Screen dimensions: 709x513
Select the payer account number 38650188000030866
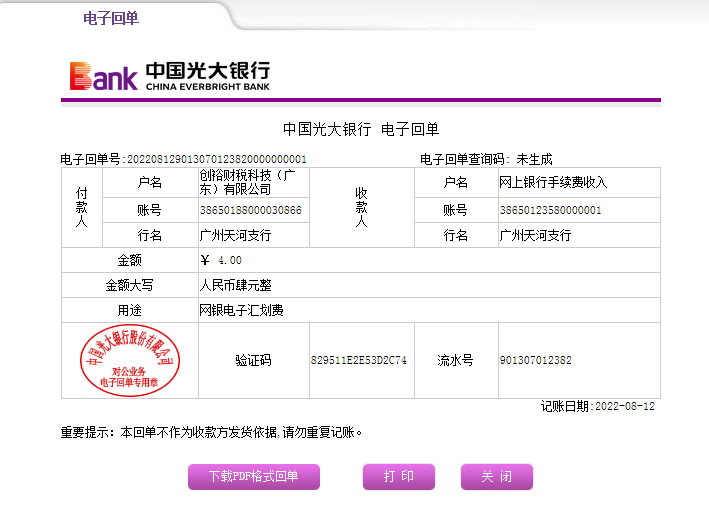pos(251,210)
